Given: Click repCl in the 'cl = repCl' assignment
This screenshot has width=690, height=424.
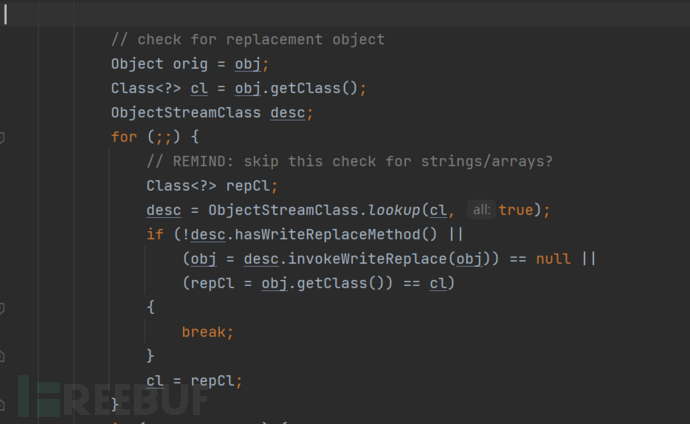Looking at the screenshot, I should (221, 380).
